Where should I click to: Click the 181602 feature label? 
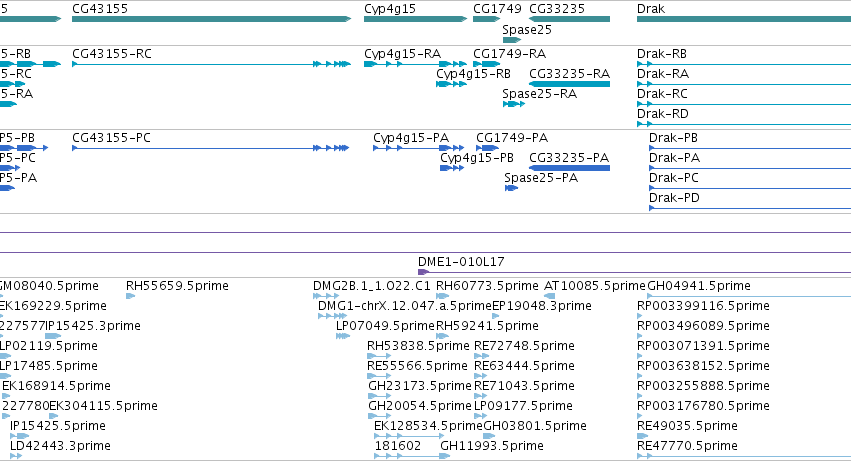pos(398,446)
